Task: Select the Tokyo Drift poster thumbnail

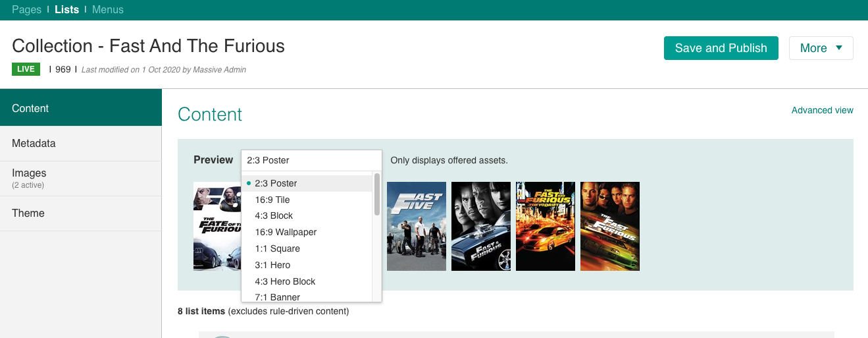Action: tap(546, 226)
